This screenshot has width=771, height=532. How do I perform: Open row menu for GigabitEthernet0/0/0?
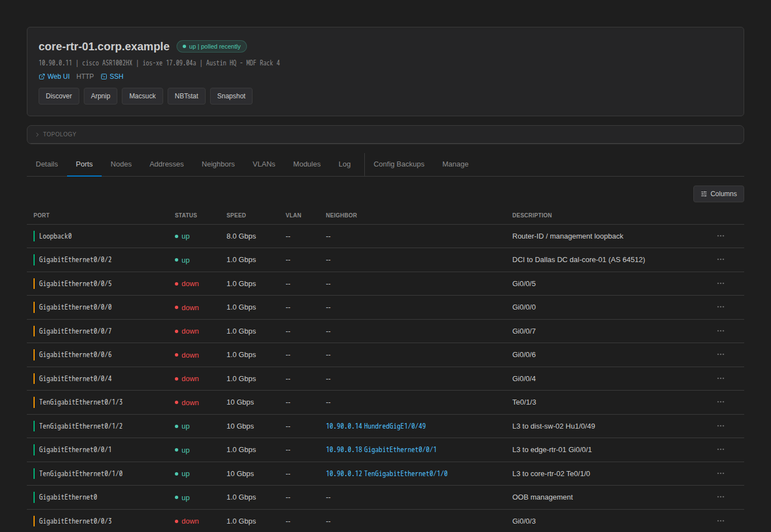click(721, 307)
